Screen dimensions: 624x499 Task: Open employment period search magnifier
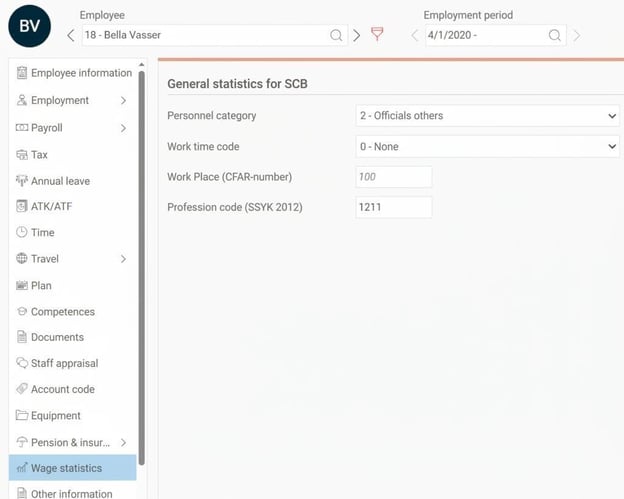coord(554,35)
